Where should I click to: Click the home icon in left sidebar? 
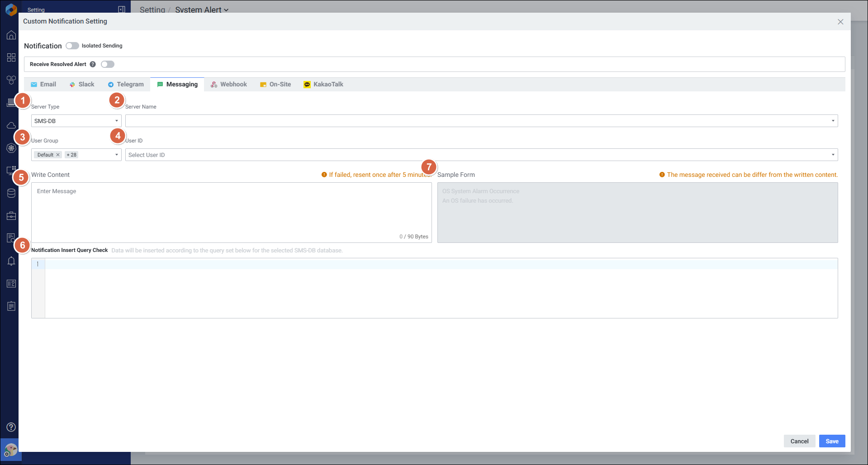coord(11,35)
